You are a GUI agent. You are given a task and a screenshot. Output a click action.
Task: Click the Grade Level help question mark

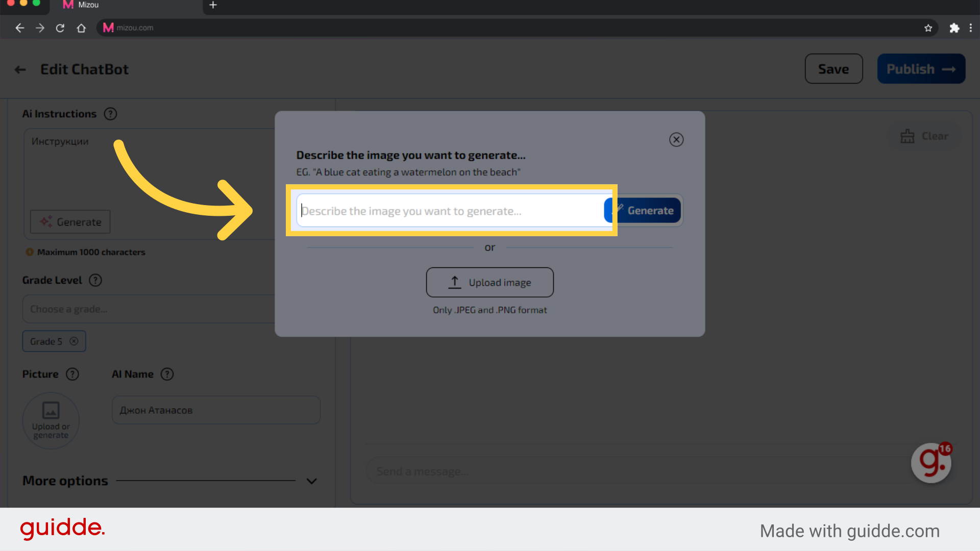click(95, 280)
